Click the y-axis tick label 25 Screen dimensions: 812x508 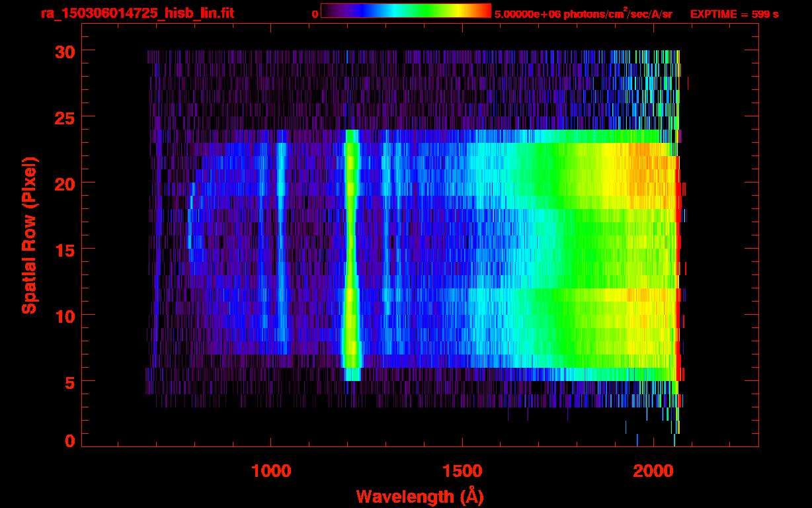click(x=65, y=117)
